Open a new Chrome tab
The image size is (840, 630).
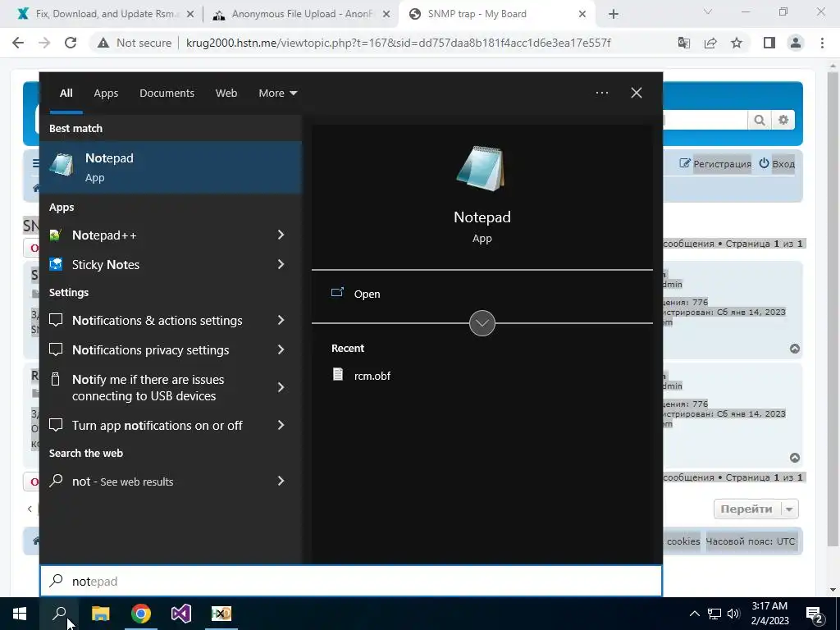tap(614, 14)
